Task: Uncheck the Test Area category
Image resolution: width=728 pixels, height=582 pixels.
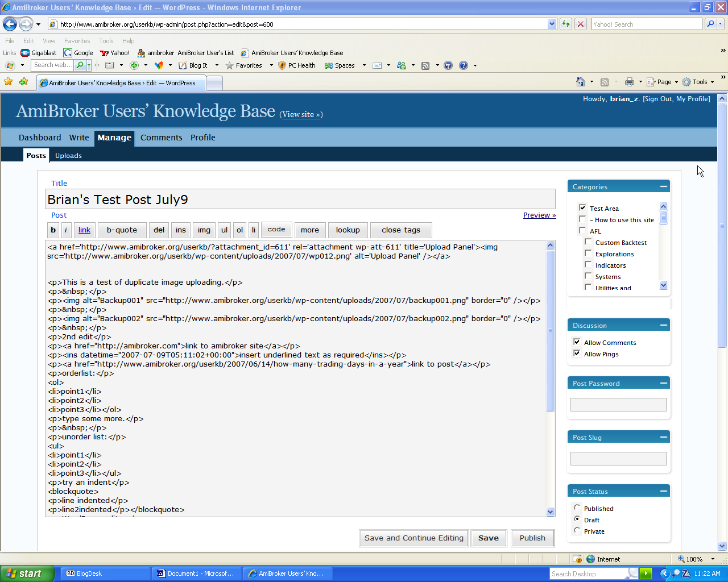Action: (x=582, y=208)
